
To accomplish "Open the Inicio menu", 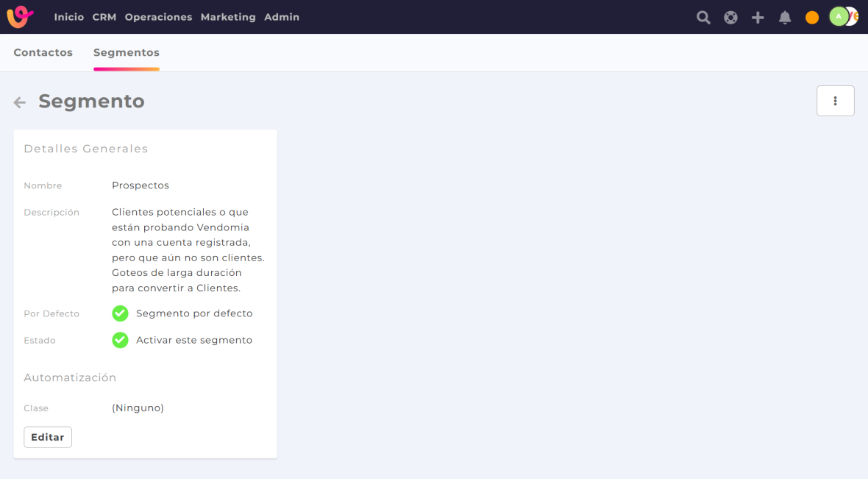I will (x=68, y=17).
